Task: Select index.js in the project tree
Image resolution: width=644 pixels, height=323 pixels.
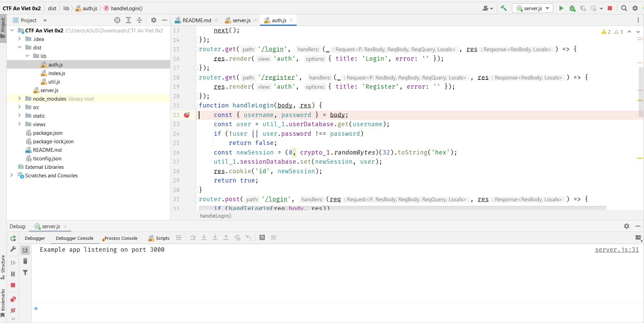Action: (57, 73)
